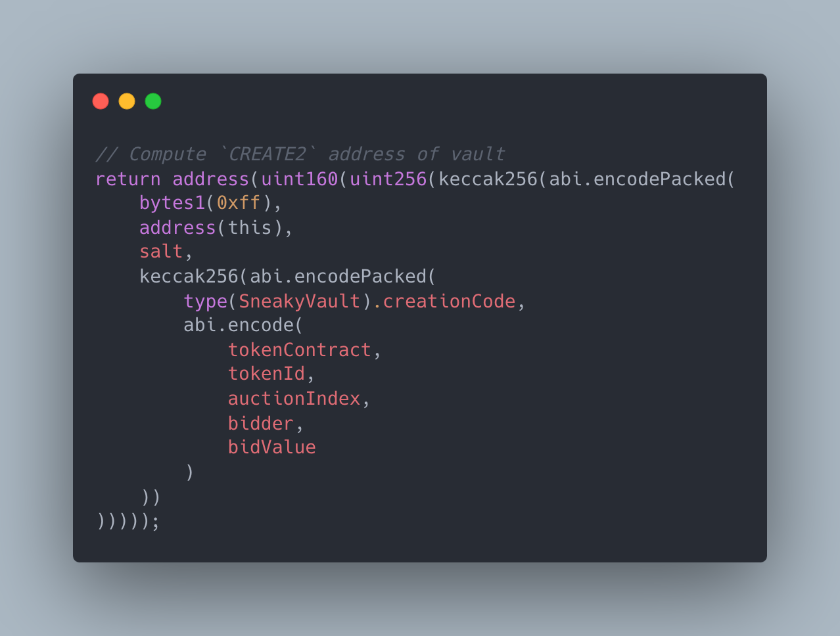Click the bidder argument
840x636 pixels.
point(261,423)
